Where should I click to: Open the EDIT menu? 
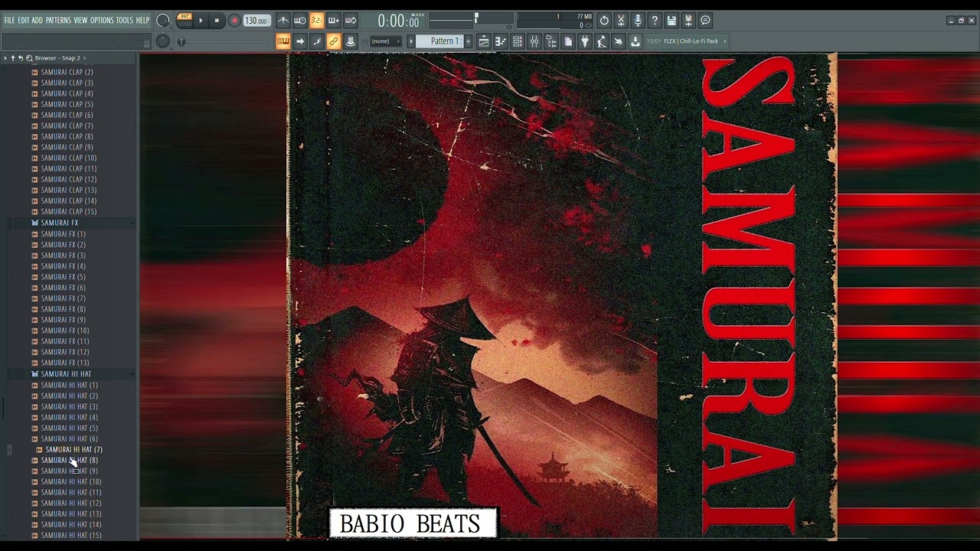tap(24, 21)
